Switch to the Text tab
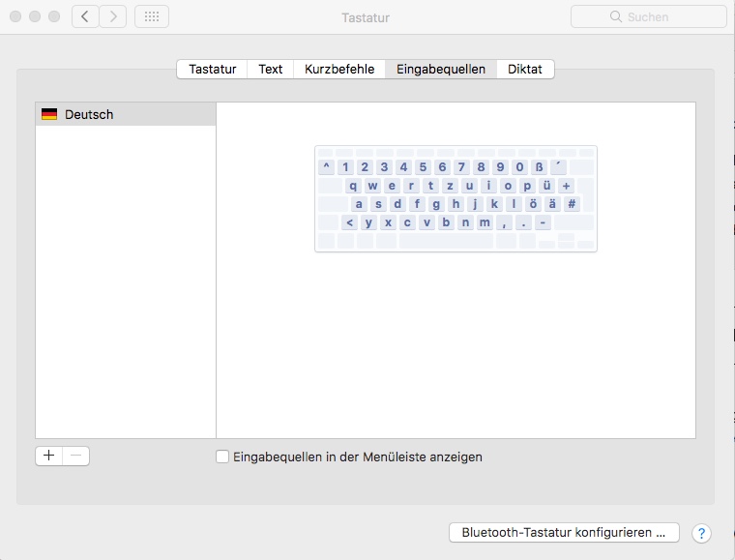This screenshot has height=560, width=735. pyautogui.click(x=271, y=69)
